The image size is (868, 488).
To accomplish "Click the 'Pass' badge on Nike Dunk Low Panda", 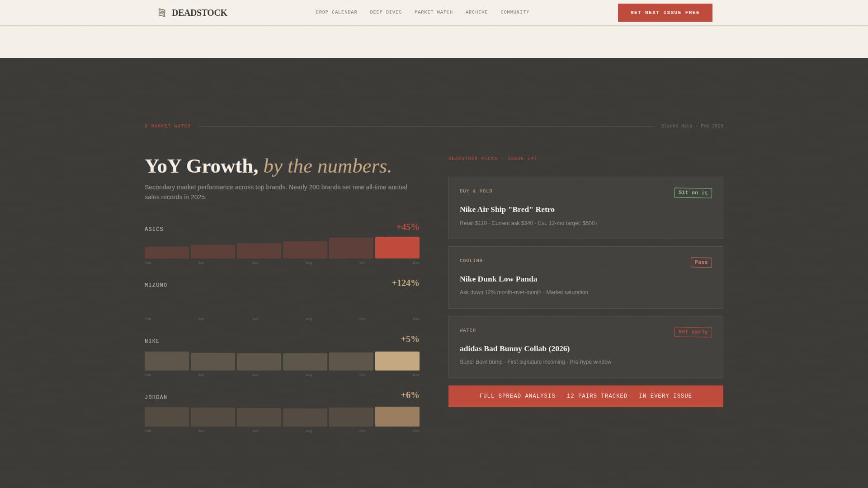I will [701, 262].
